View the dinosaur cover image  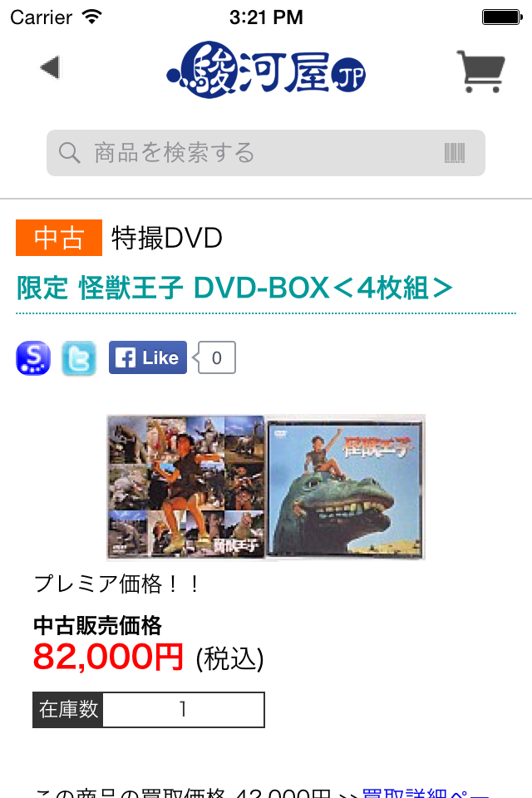[x=346, y=487]
